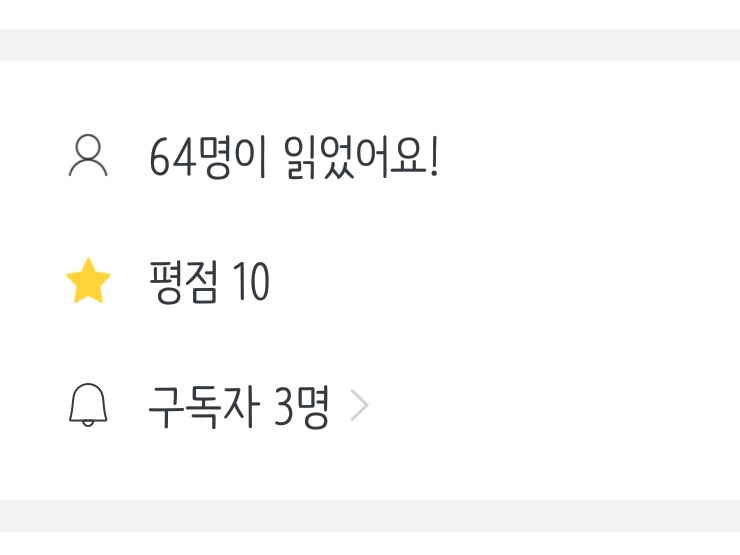The height and width of the screenshot is (555, 740).
Task: Expand subscriber list with the chevron arrow
Action: (360, 408)
